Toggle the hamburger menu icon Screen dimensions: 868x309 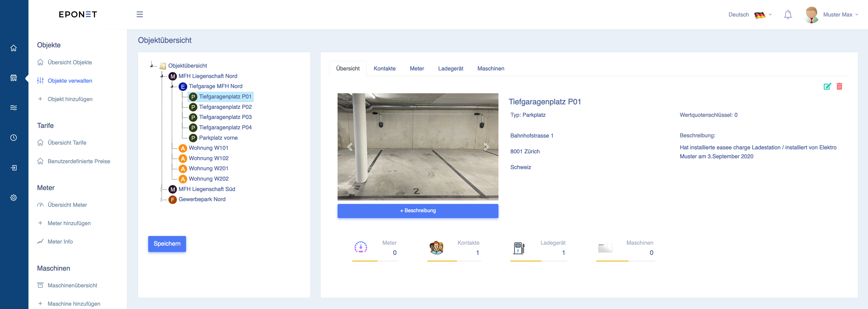[x=139, y=14]
